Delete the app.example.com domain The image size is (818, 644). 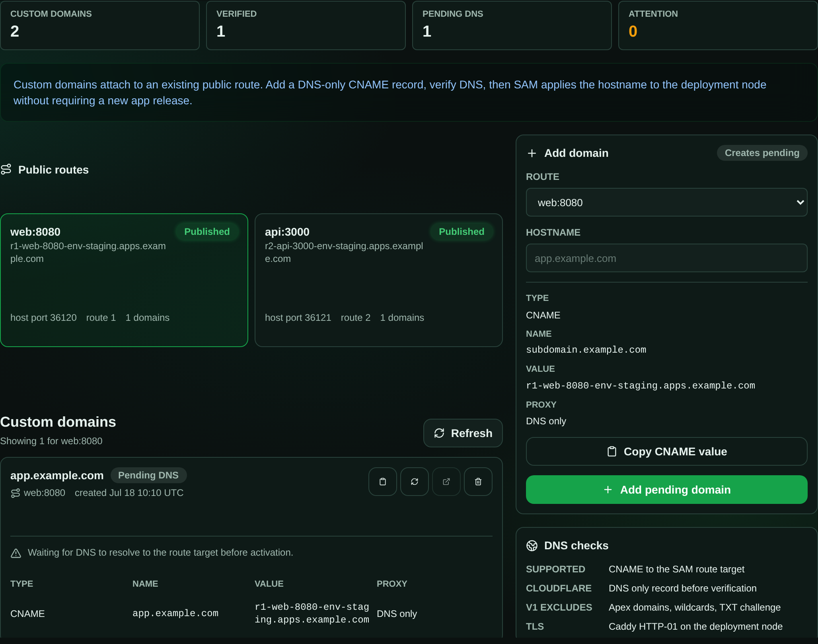tap(478, 482)
